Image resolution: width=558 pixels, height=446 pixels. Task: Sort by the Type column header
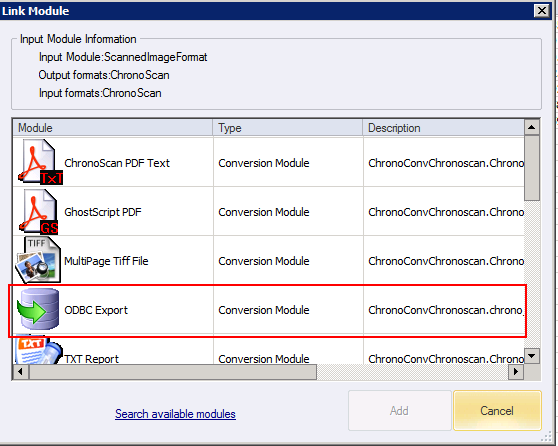(288, 128)
